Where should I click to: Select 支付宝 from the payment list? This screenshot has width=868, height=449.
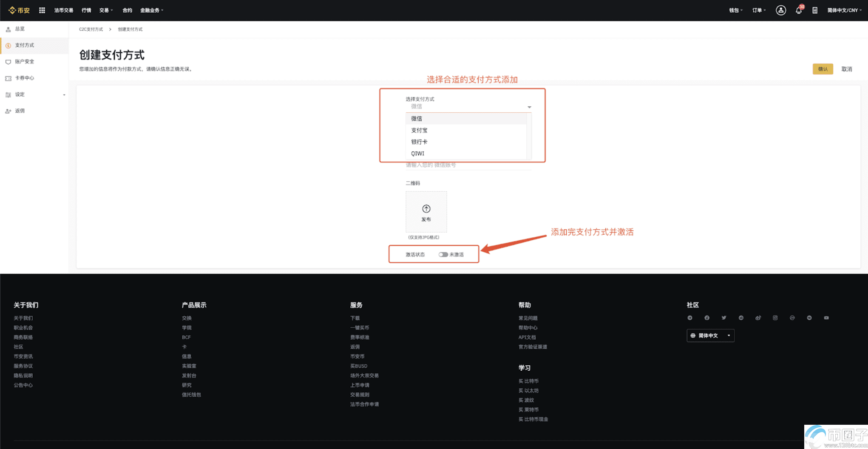point(466,130)
